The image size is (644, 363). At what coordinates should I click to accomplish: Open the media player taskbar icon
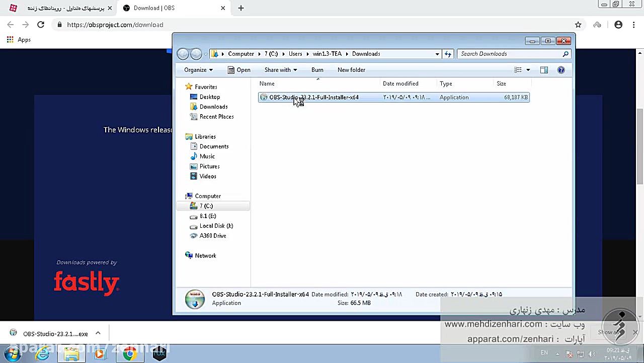[100, 354]
